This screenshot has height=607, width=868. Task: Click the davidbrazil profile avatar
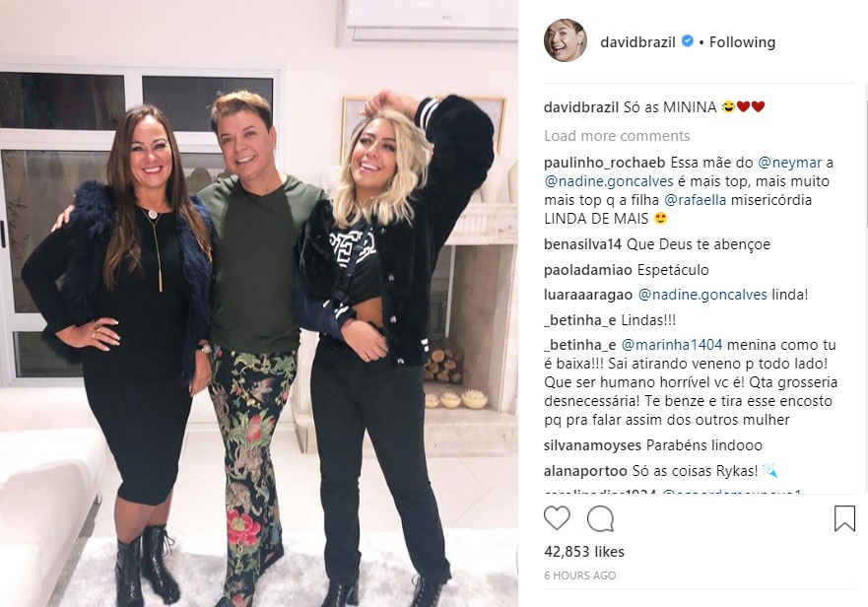click(566, 41)
